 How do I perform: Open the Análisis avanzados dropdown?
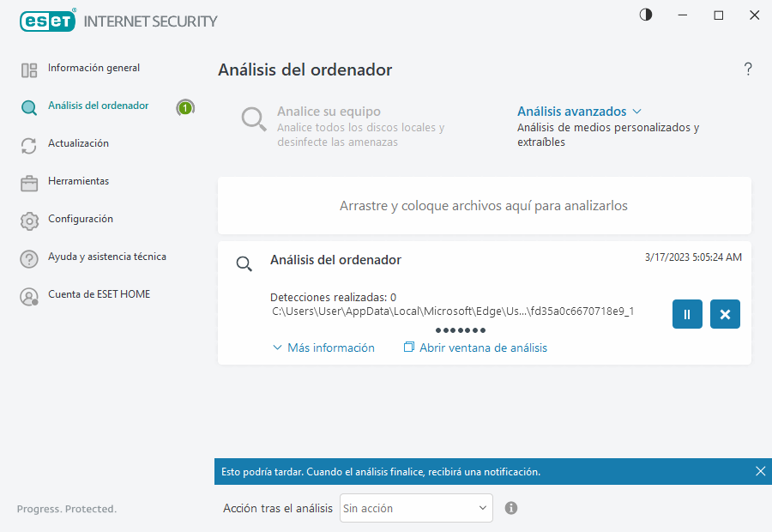click(580, 112)
